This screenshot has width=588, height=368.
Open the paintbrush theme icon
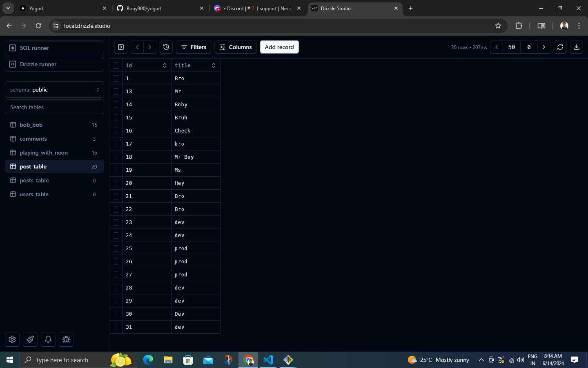click(x=30, y=339)
